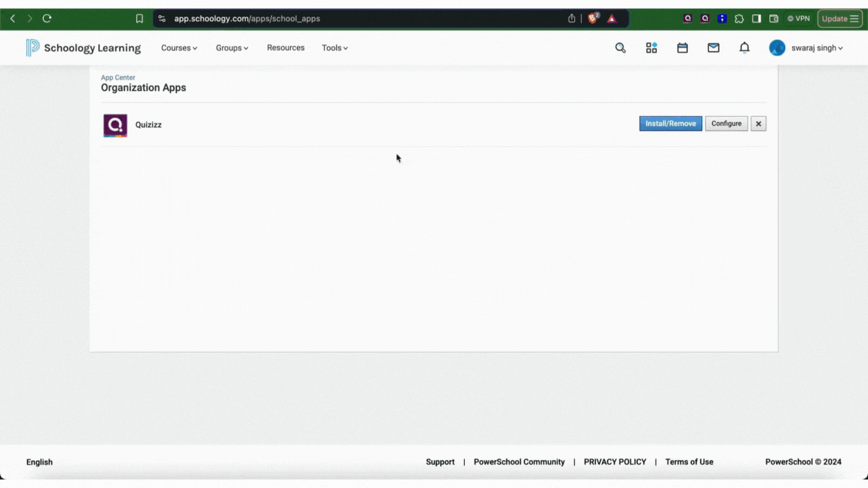Open the calendar icon in header
Viewport: 868px width, 488px height.
pyautogui.click(x=682, y=47)
